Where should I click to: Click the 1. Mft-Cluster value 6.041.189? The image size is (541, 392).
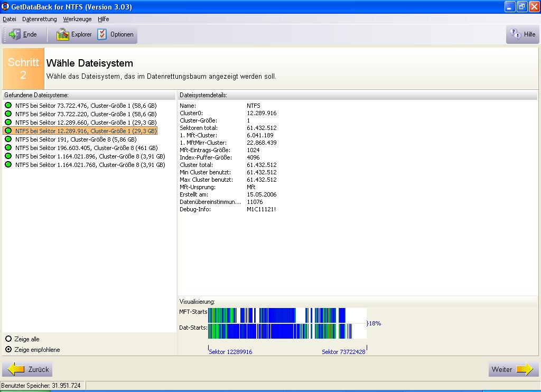pyautogui.click(x=260, y=135)
